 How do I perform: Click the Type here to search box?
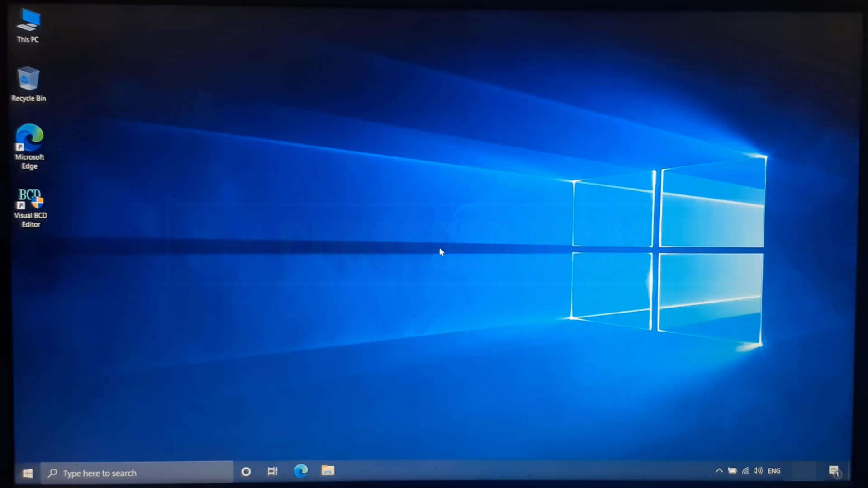137,473
